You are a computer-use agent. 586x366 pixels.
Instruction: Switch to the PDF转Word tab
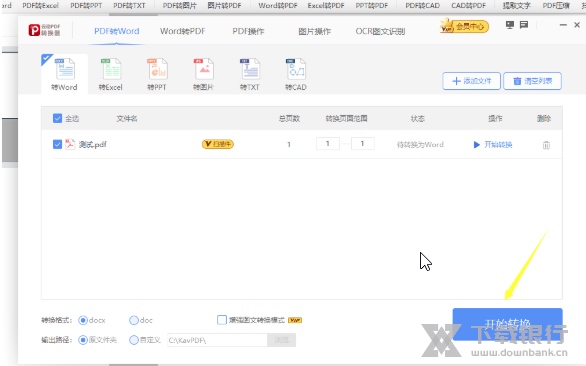[117, 31]
